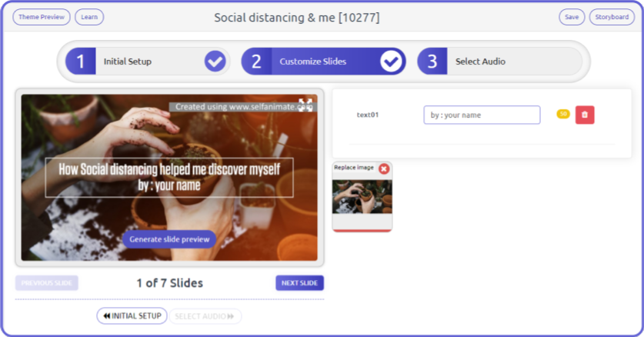Viewport: 644px width, 337px height.
Task: Select the Replace image thumbnail
Action: (362, 197)
